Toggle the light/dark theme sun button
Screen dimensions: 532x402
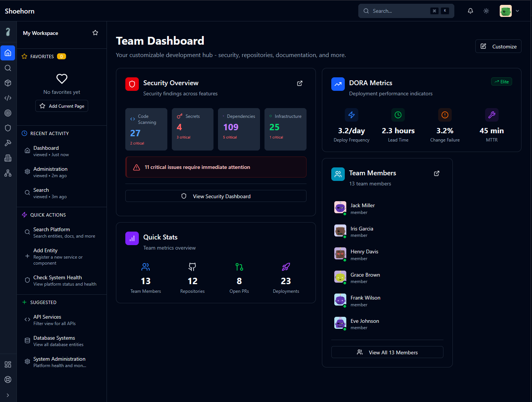486,11
